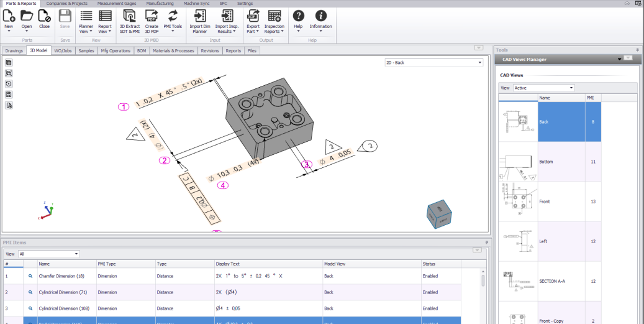Screen dimensions: 644x324
Task: Click the Report View icon
Action: pos(105,16)
